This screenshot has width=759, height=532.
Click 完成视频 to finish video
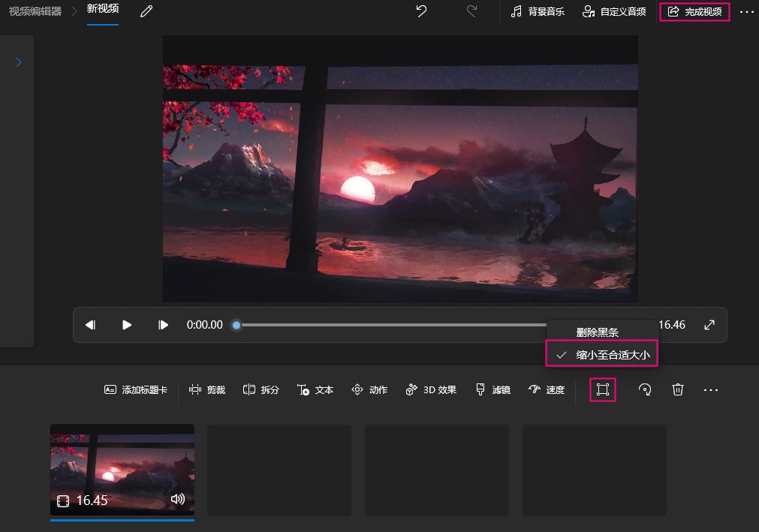694,11
